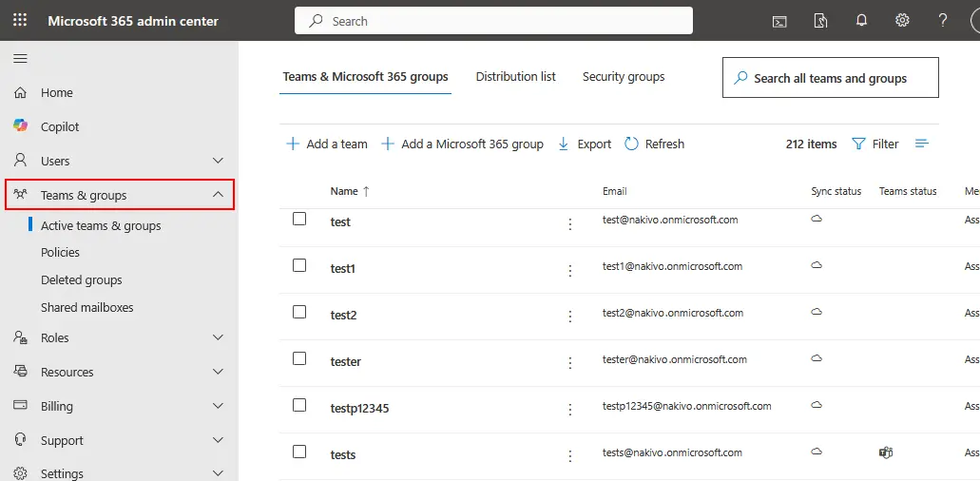Image resolution: width=980 pixels, height=481 pixels.
Task: Collapse the Teams & groups chevron
Action: tap(218, 194)
